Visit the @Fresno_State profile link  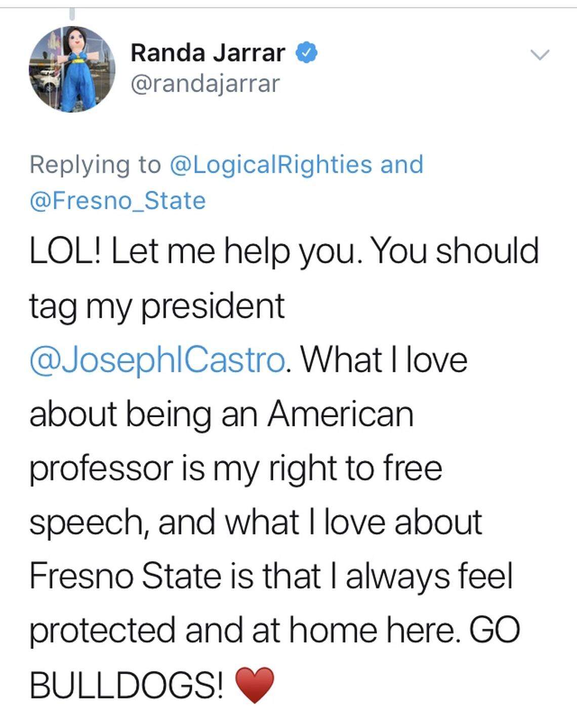[x=117, y=199]
